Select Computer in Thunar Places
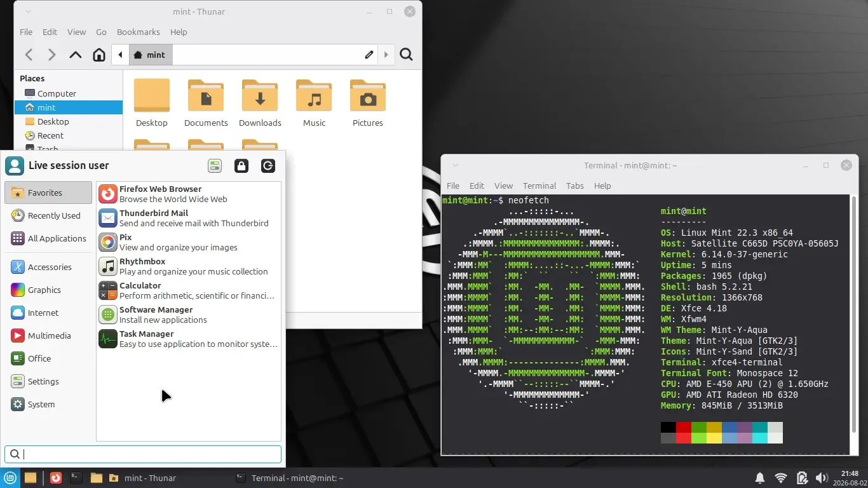This screenshot has height=488, width=868. pyautogui.click(x=69, y=93)
